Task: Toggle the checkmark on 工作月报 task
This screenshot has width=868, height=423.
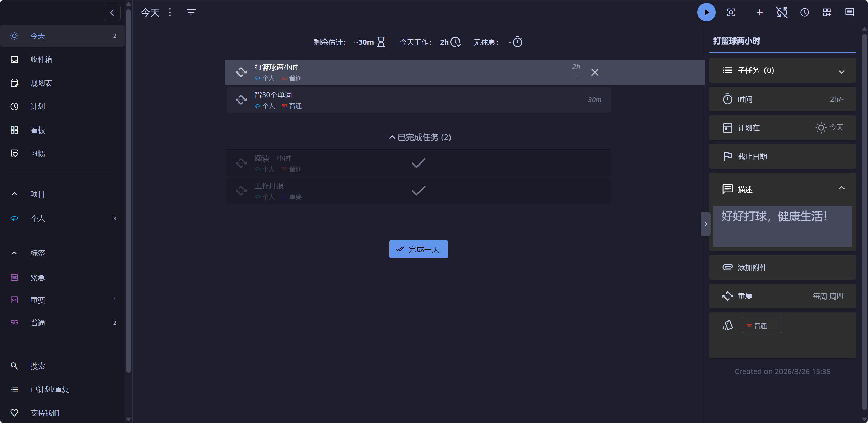Action: (x=418, y=191)
